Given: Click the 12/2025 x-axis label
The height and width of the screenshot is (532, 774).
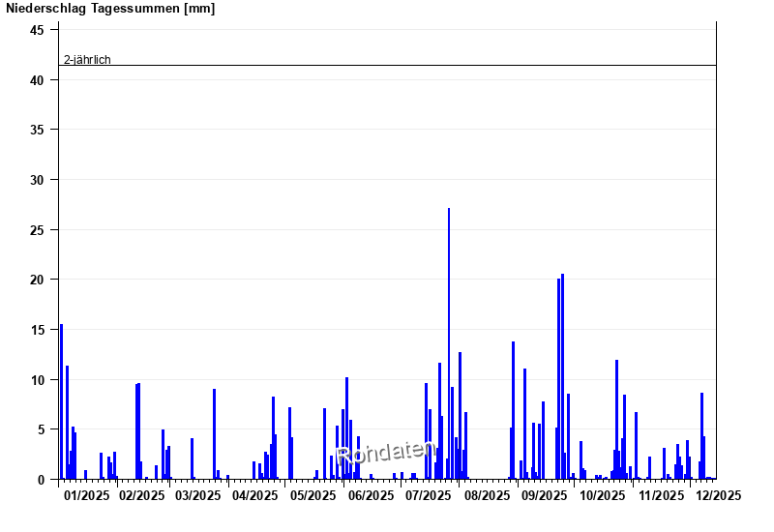Looking at the screenshot, I should click(x=718, y=496).
